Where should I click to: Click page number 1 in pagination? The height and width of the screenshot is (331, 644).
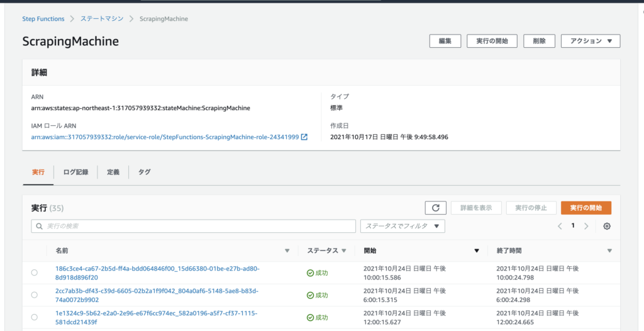[573, 226]
